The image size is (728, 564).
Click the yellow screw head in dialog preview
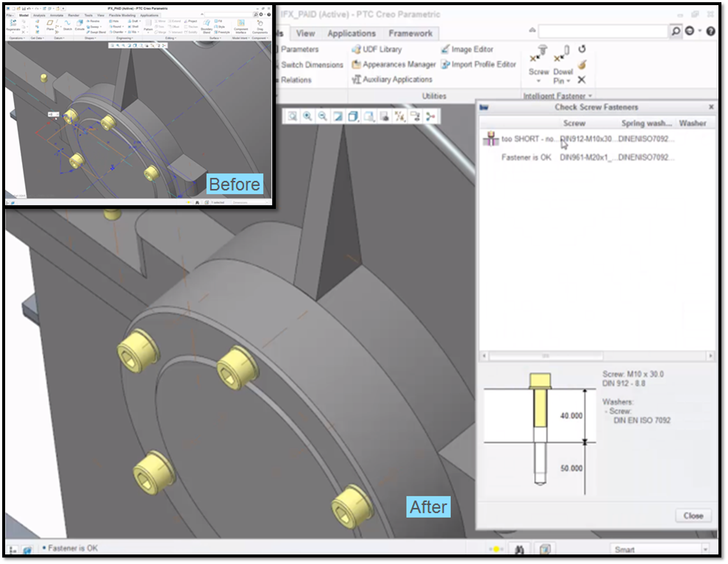[540, 381]
